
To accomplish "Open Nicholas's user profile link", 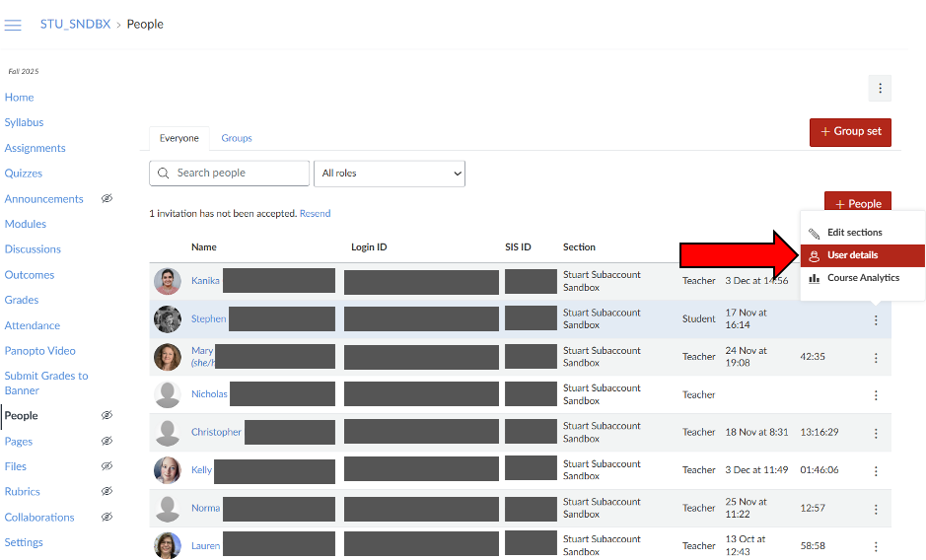I will point(209,394).
